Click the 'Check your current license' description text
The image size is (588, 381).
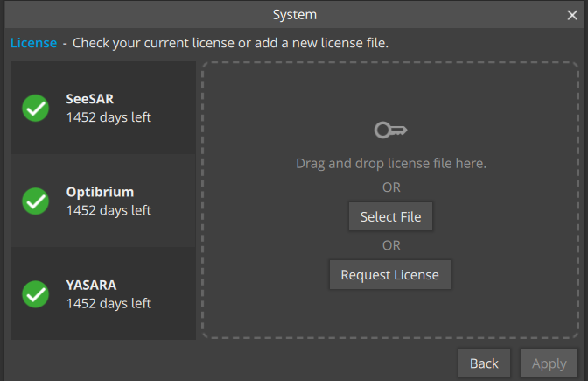click(x=231, y=42)
